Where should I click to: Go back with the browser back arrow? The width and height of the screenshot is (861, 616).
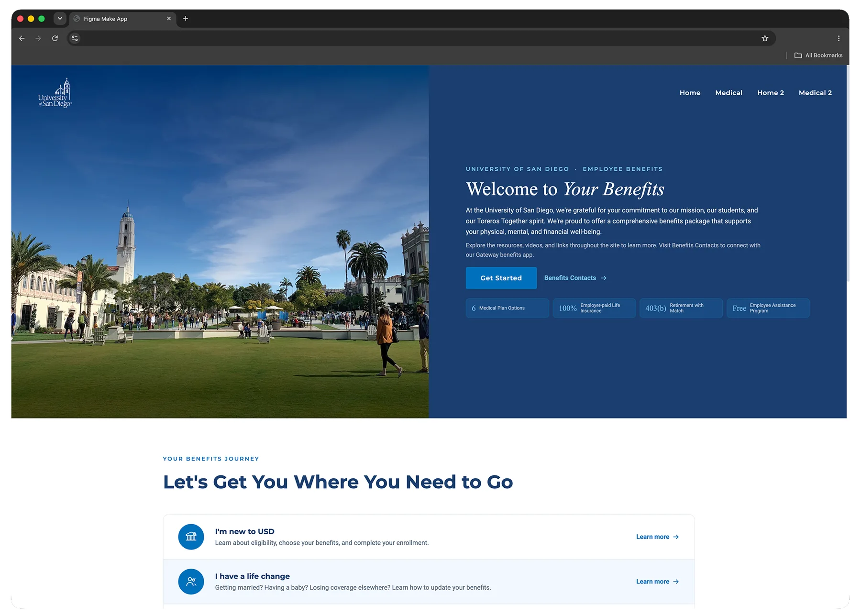[x=22, y=38]
